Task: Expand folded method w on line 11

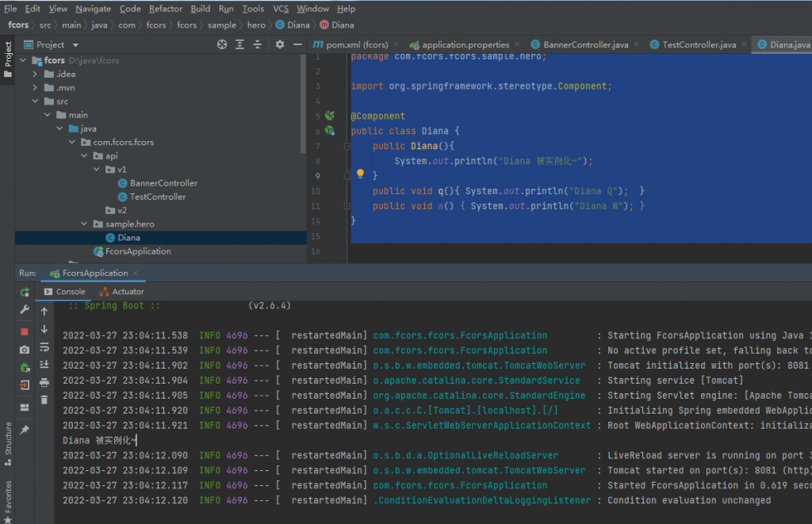Action: [347, 206]
